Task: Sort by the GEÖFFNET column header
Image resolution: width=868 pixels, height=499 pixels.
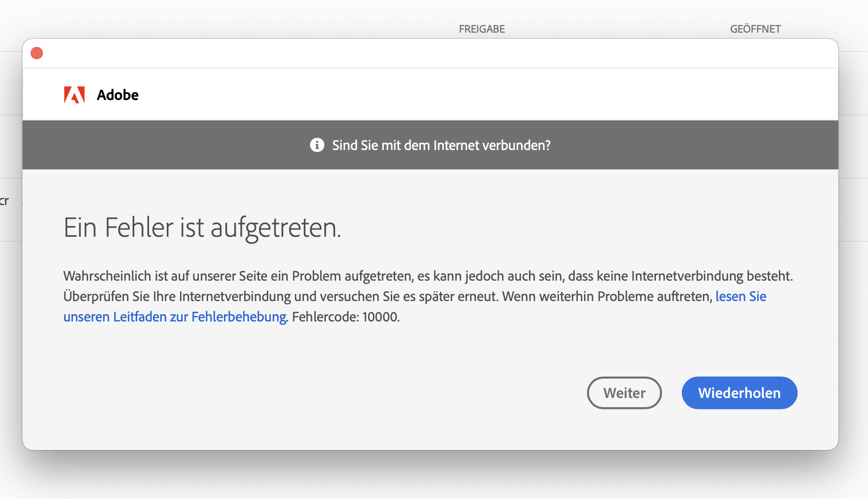Action: tap(755, 29)
